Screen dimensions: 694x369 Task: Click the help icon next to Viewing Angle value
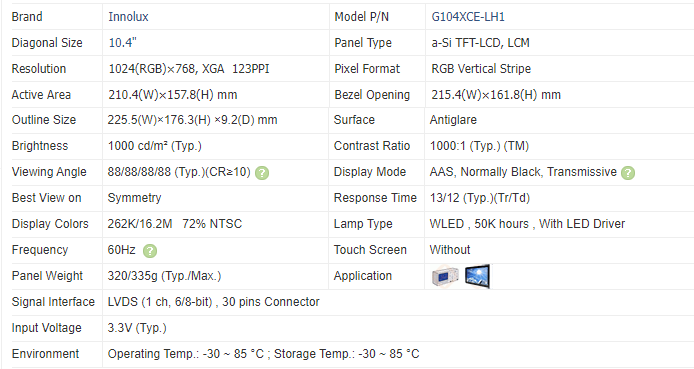point(262,173)
